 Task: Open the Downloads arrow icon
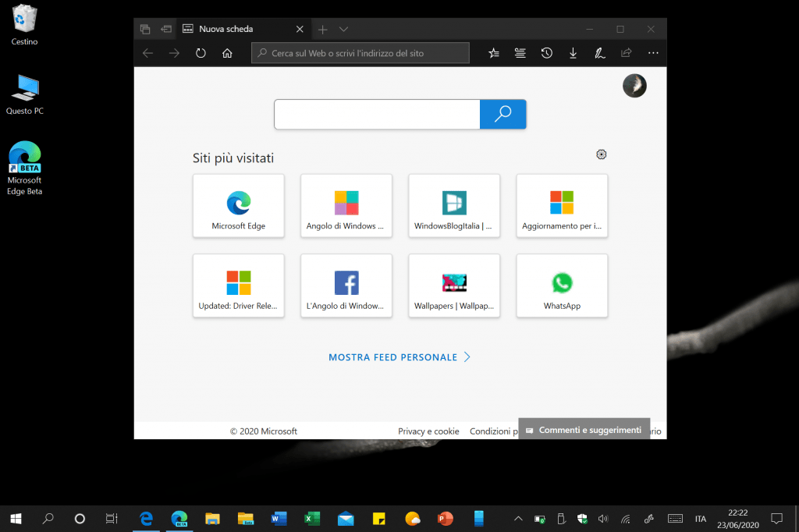pos(573,53)
